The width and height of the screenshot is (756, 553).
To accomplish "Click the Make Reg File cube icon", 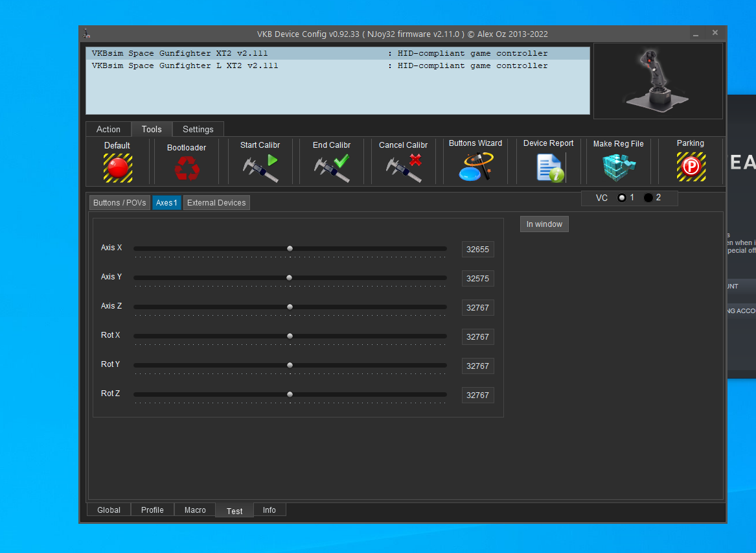I will pos(619,167).
